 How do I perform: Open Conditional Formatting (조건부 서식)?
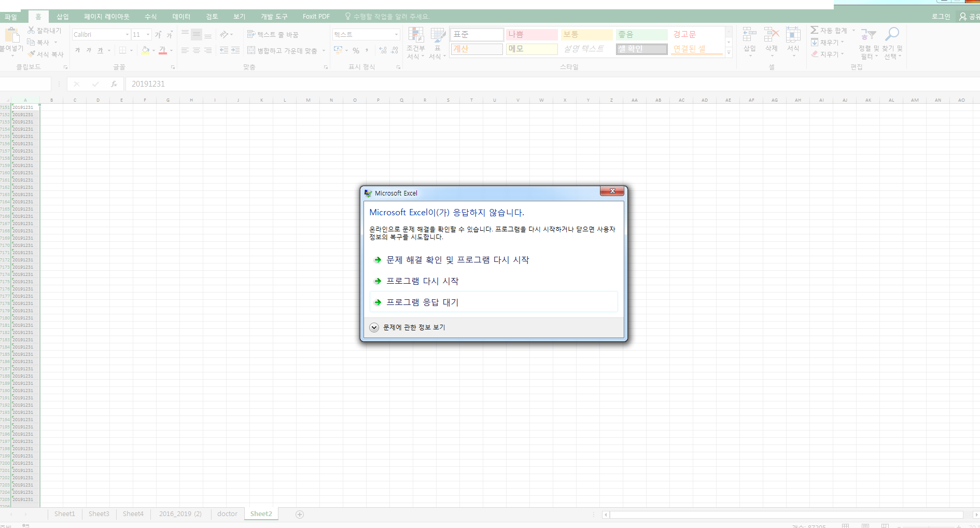416,43
